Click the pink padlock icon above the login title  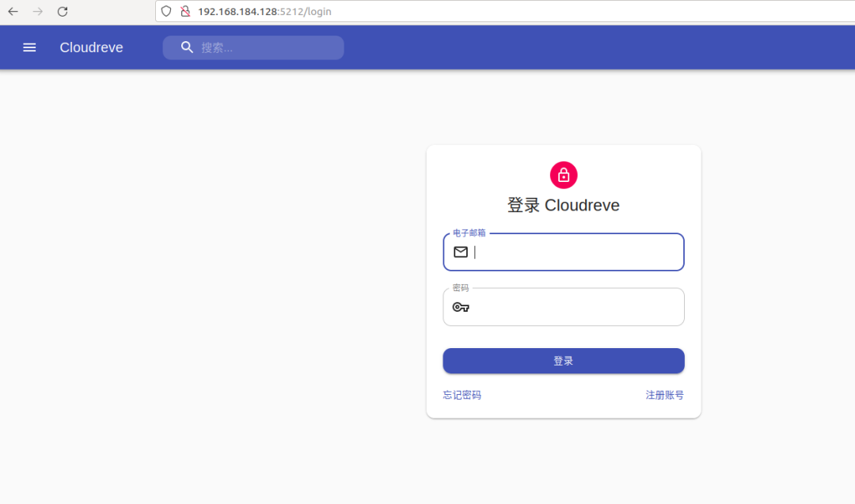click(564, 175)
